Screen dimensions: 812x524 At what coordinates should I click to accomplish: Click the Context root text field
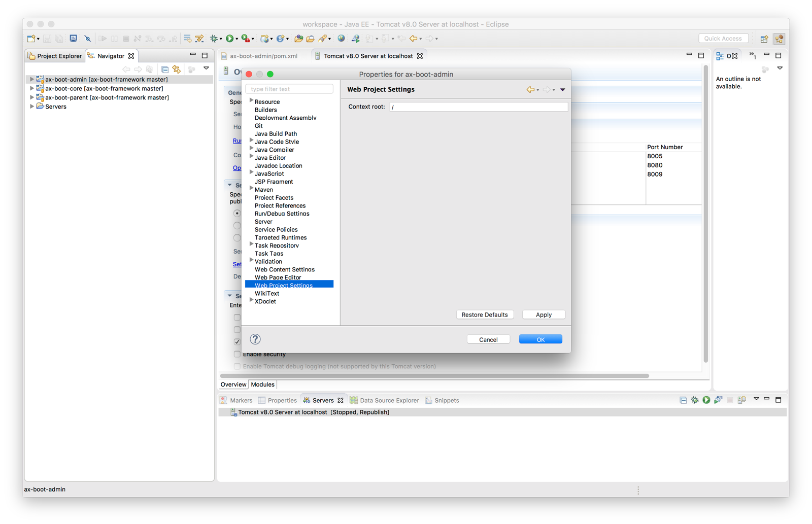click(479, 107)
